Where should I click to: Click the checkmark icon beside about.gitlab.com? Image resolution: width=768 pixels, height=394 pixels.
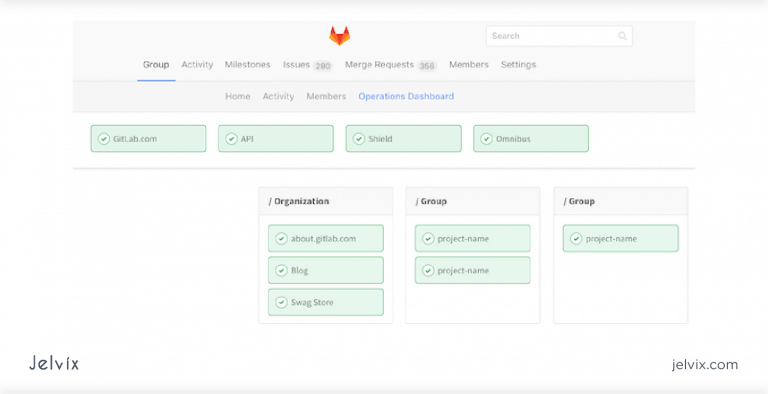281,239
